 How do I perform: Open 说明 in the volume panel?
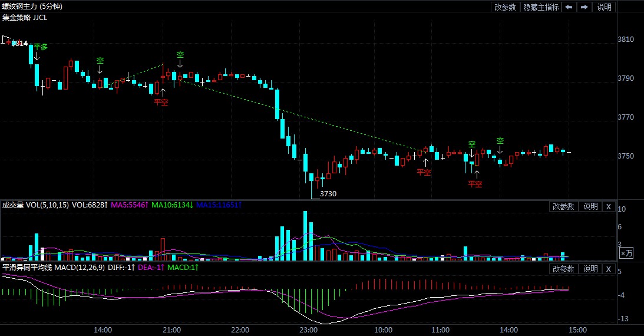(590, 206)
